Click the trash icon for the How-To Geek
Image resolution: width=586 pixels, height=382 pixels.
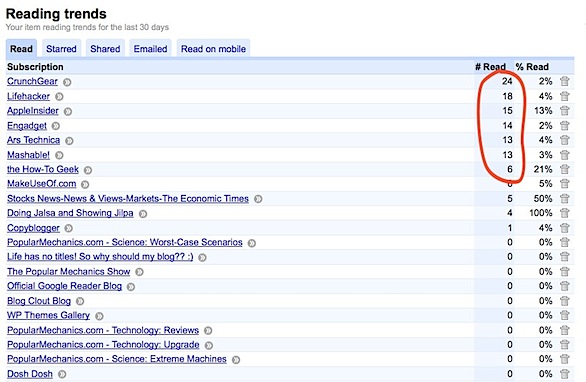(x=565, y=169)
